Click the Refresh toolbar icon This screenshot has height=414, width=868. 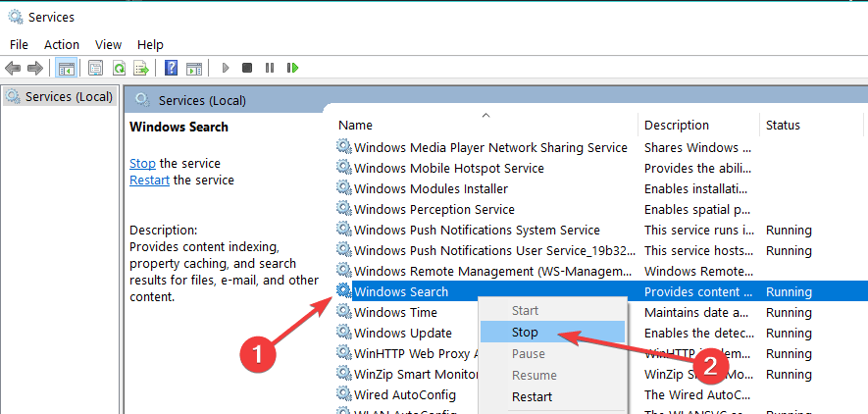coord(119,68)
